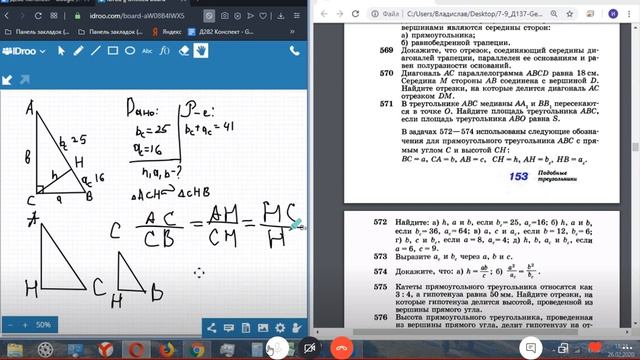Toggle the microphone mute button

click(278, 349)
